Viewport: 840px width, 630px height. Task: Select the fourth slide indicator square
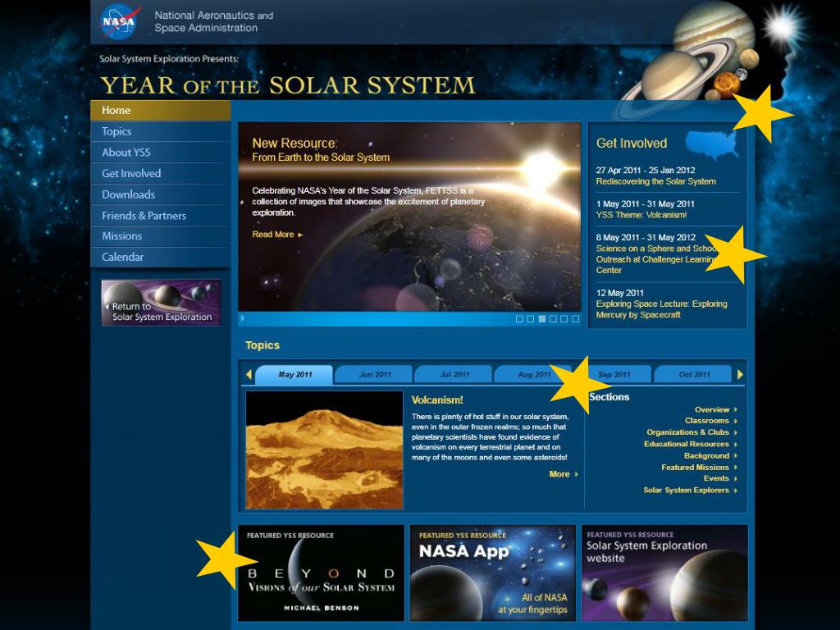coord(554,319)
